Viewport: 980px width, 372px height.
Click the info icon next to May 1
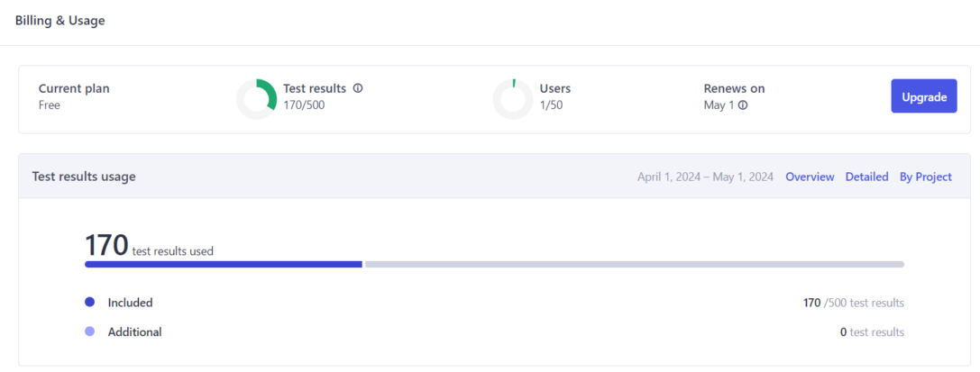(743, 105)
